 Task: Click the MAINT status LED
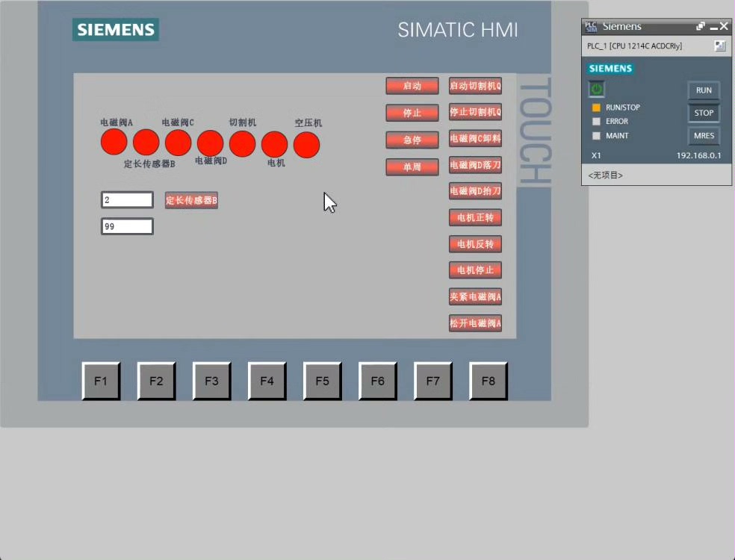pyautogui.click(x=596, y=135)
